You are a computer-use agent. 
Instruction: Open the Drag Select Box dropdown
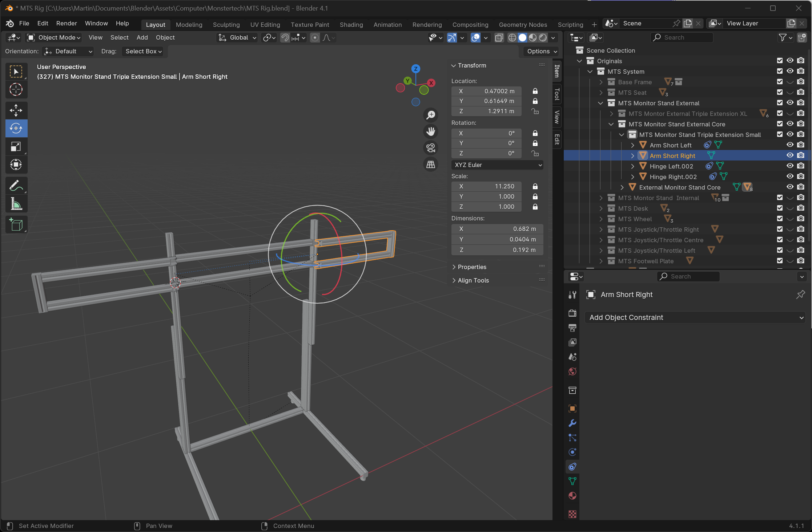coord(142,51)
